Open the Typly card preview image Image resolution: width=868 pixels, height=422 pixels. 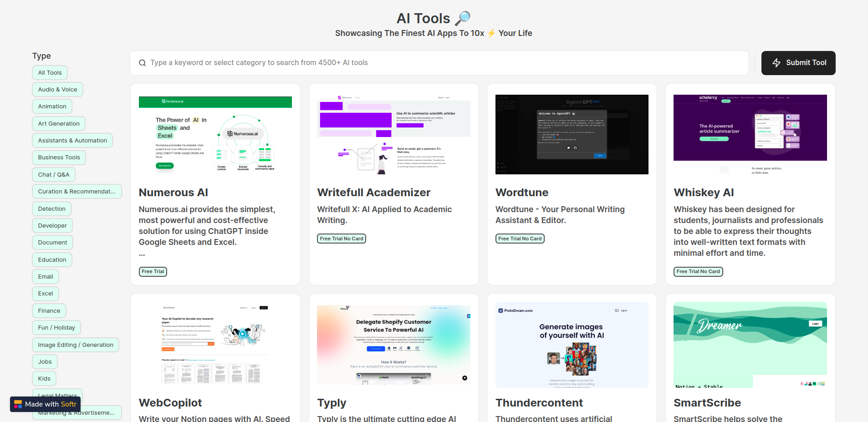coord(393,345)
